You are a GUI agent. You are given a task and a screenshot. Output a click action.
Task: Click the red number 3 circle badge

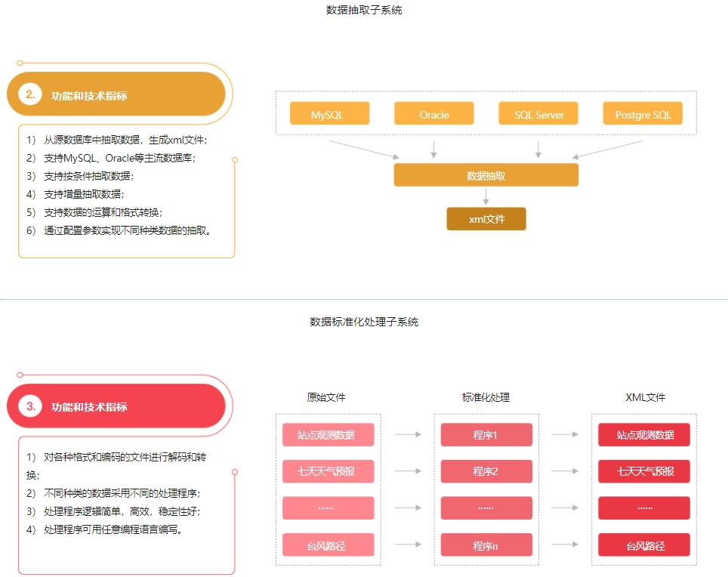tap(30, 406)
